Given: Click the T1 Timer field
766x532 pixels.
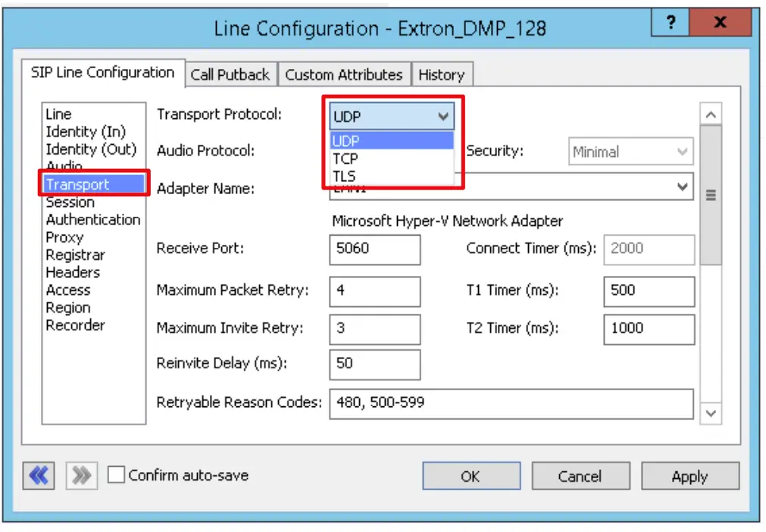Looking at the screenshot, I should pos(649,292).
